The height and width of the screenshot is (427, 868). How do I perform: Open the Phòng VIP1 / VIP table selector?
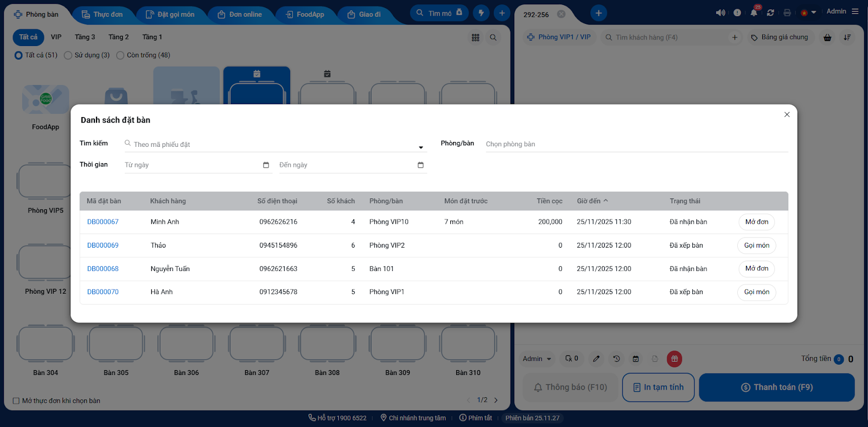559,37
